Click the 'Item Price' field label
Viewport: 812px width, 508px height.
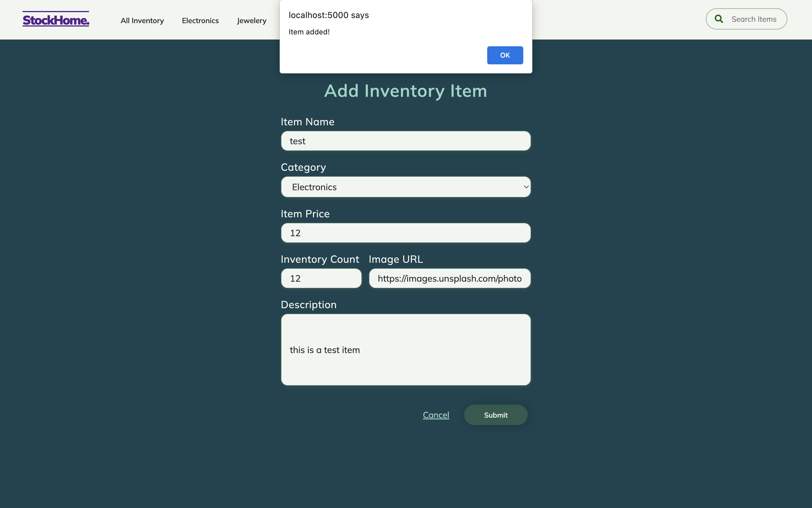tap(305, 214)
